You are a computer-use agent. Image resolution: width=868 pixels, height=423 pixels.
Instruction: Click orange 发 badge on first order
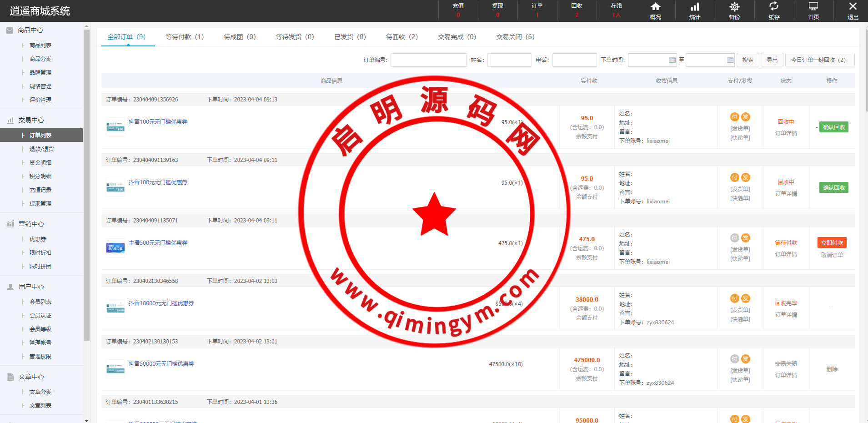click(746, 117)
